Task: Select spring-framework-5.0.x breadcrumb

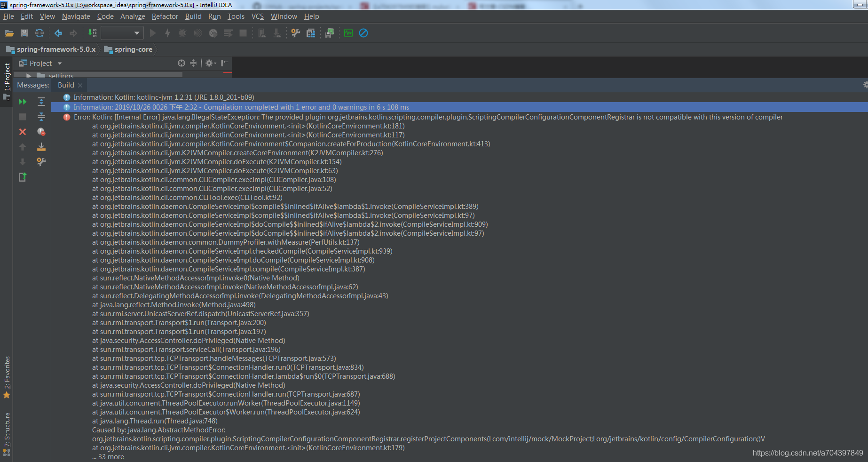Action: click(x=51, y=49)
